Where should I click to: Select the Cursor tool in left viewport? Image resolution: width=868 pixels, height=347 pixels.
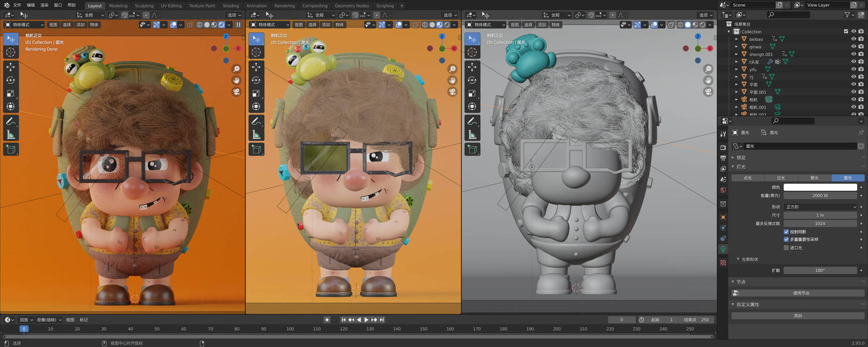(10, 52)
